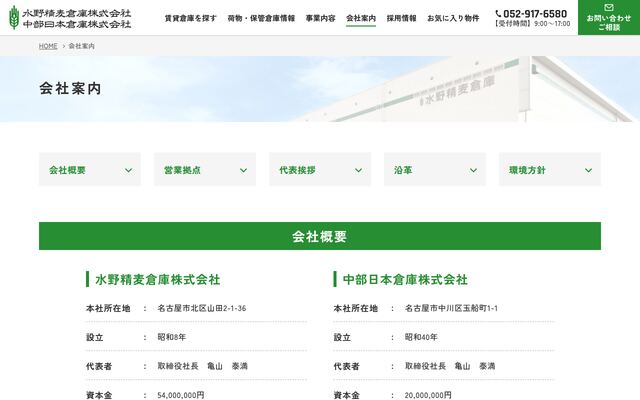Click the 昭和8年 establishment value
This screenshot has height=400, width=640.
click(x=171, y=337)
